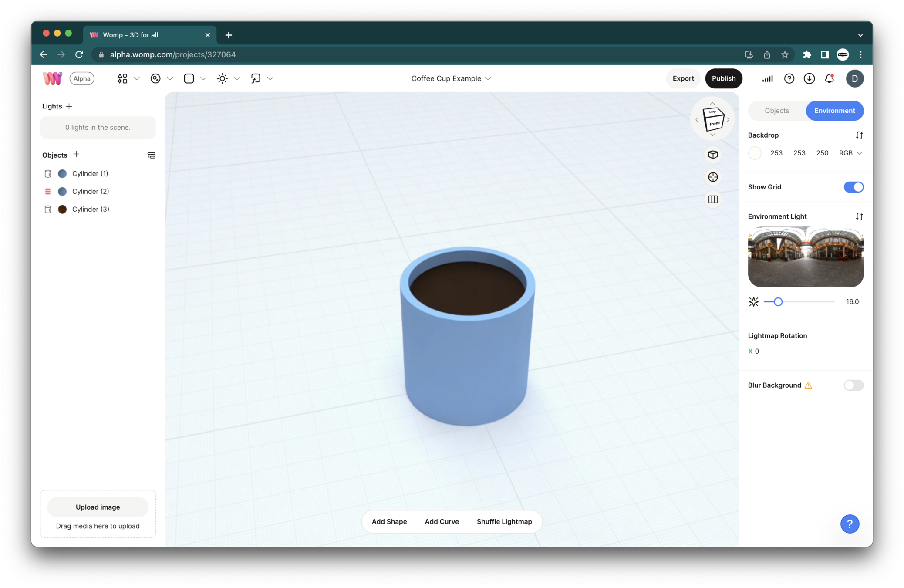
Task: Toggle the Cylinder (2) red type icon
Action: [x=48, y=192]
